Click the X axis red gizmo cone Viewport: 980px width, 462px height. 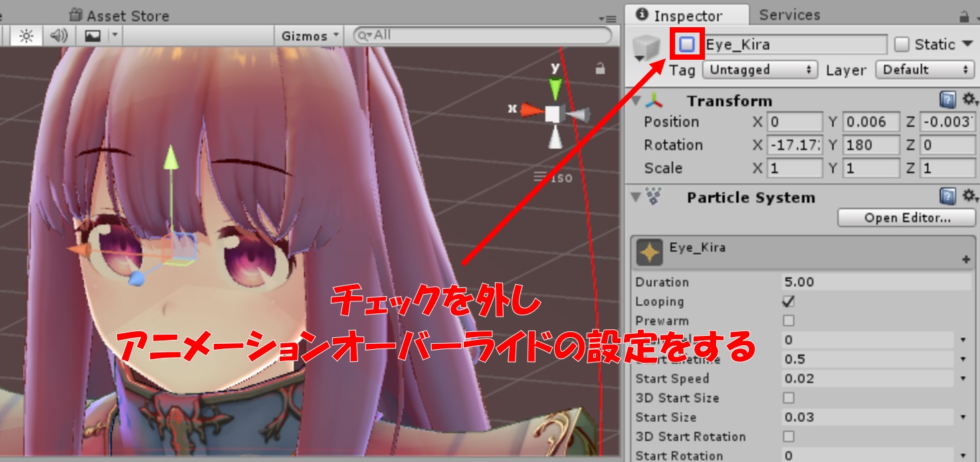point(531,110)
